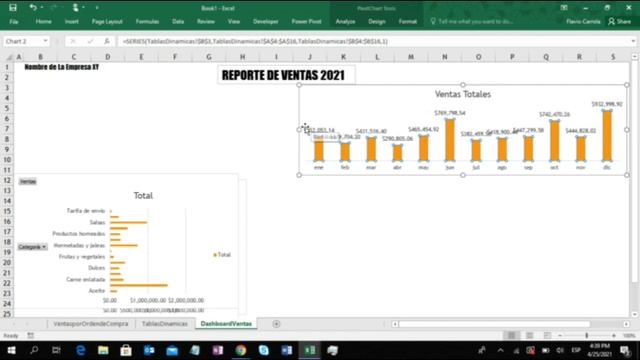
Task: Switch to Normal view icon
Action: click(511, 336)
